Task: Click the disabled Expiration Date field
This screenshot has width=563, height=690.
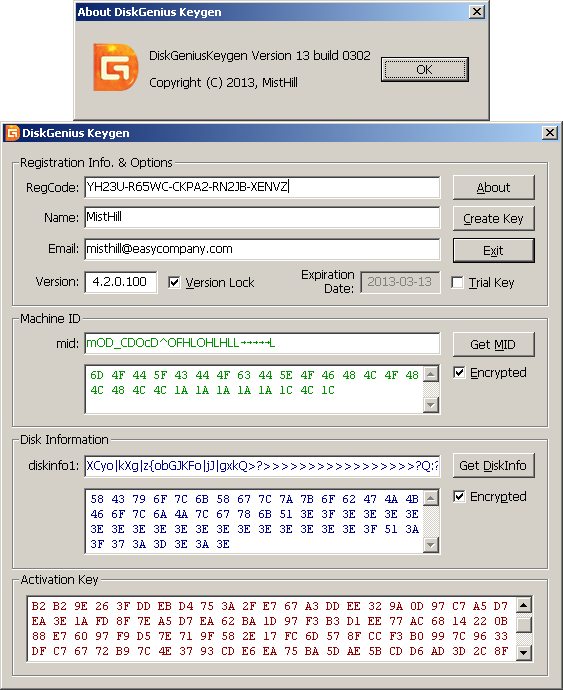Action: 400,282
